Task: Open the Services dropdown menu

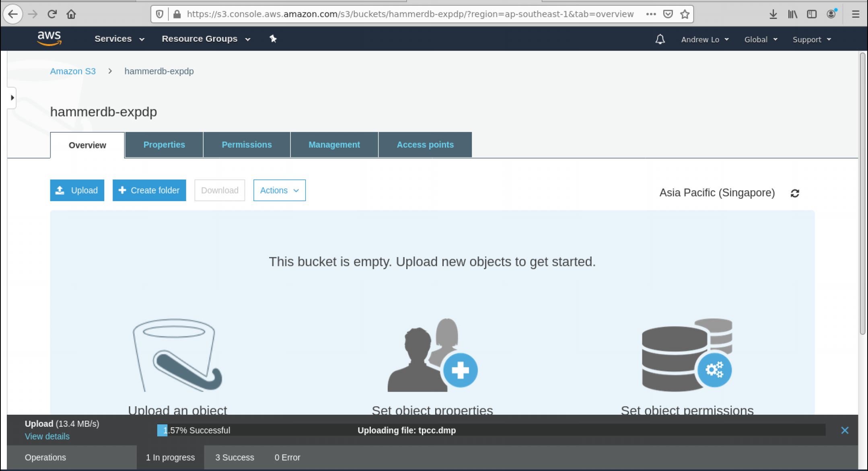Action: point(119,39)
